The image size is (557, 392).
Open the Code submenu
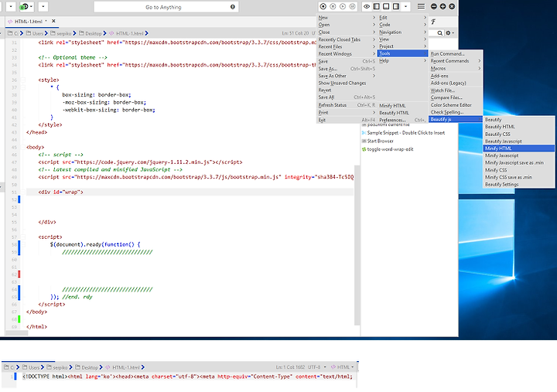click(402, 25)
